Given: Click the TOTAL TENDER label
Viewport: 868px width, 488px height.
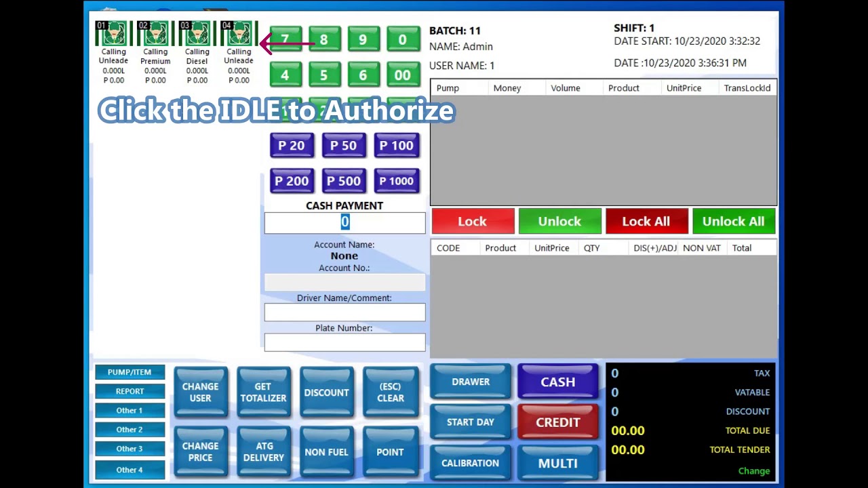Looking at the screenshot, I should 740,449.
